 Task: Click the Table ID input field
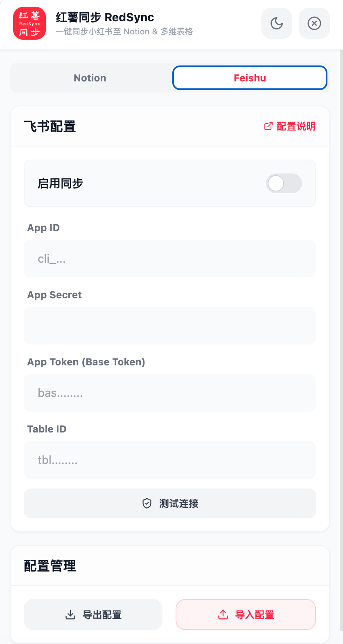point(170,460)
